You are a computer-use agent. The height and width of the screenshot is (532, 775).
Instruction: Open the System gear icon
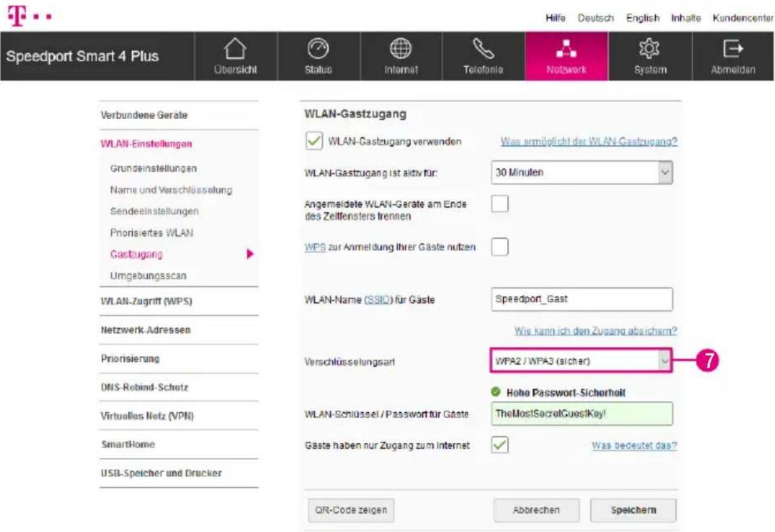pos(649,49)
